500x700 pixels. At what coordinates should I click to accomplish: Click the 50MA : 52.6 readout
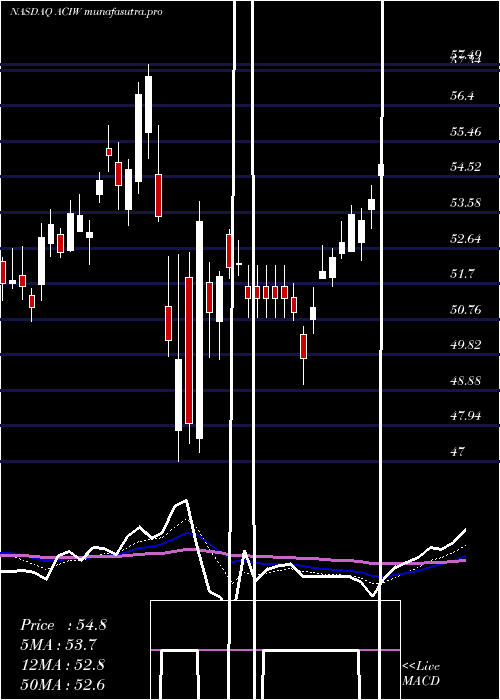click(x=63, y=684)
